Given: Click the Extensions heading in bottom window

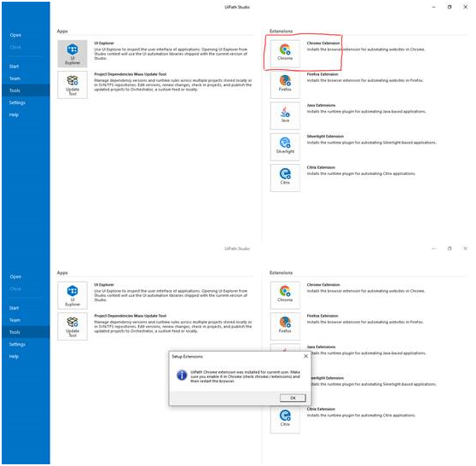Looking at the screenshot, I should tap(282, 273).
